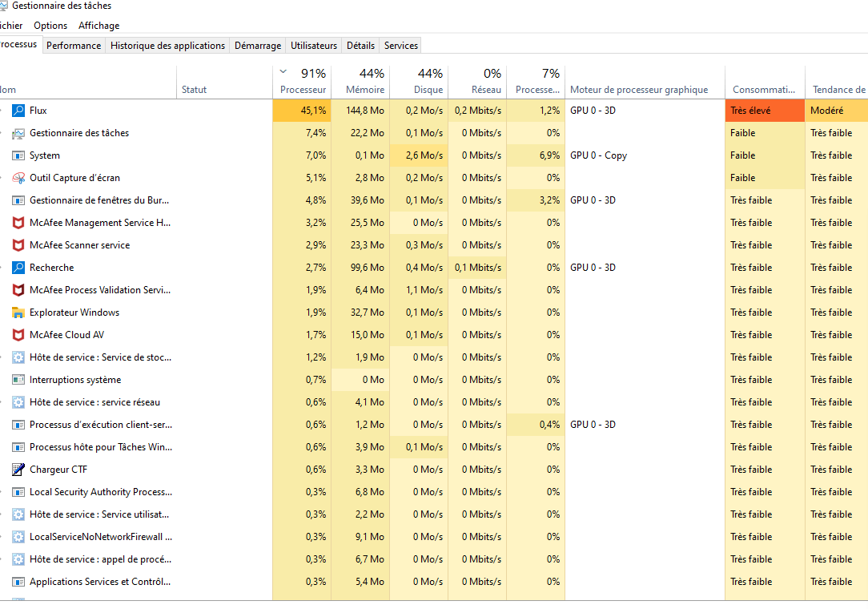Viewport: 868px width, 609px height.
Task: Open the Options menu
Action: pos(50,26)
